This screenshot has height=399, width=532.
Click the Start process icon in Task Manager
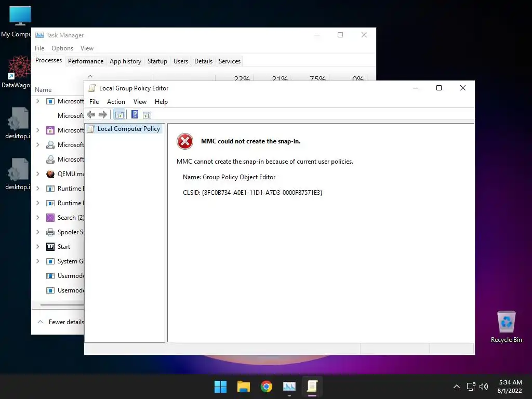tap(50, 247)
